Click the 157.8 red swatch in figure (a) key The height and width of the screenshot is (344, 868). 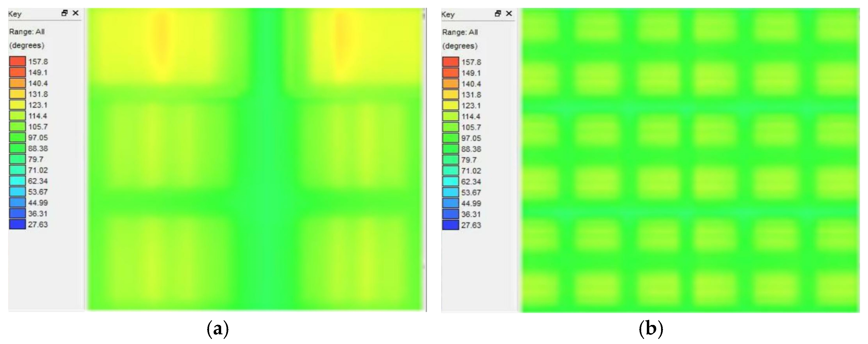[17, 61]
